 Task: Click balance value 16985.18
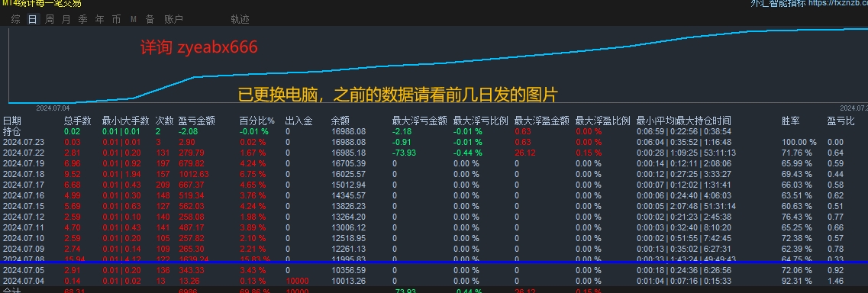(348, 153)
